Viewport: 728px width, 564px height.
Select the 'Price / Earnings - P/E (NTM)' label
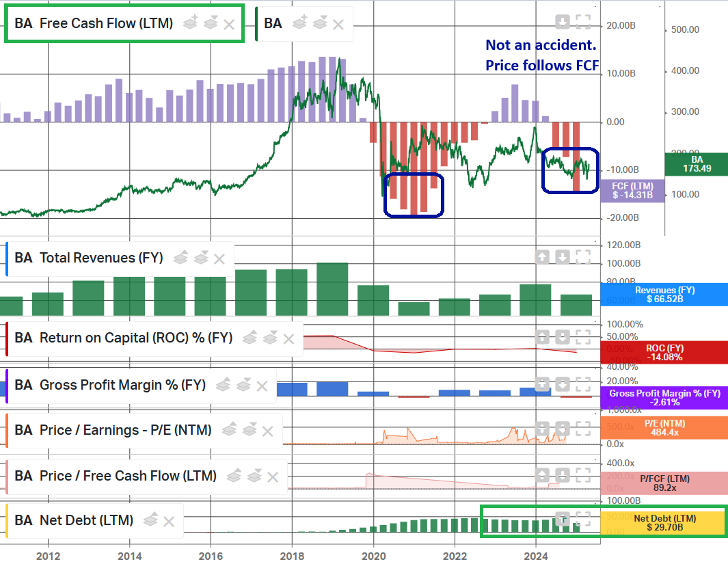pyautogui.click(x=125, y=430)
